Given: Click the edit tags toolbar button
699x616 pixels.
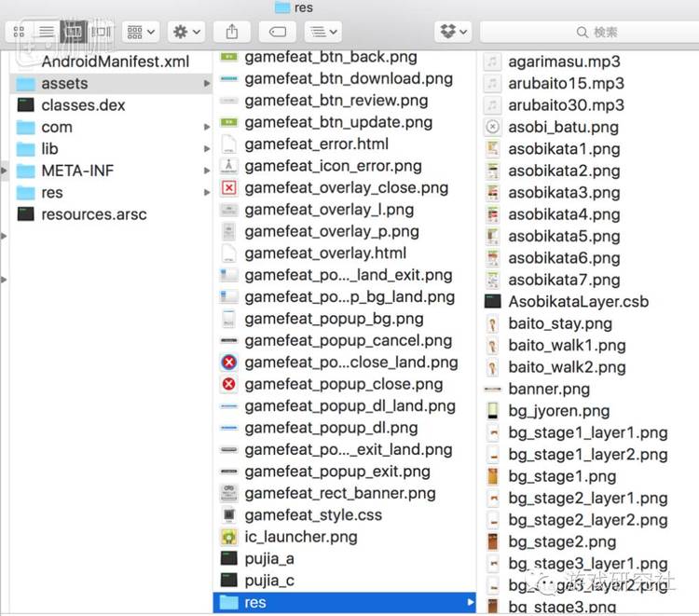Looking at the screenshot, I should click(x=277, y=32).
